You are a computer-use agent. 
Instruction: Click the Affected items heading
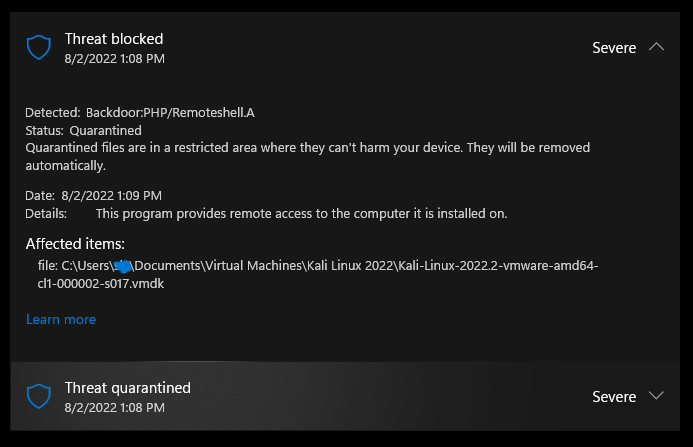click(x=75, y=244)
